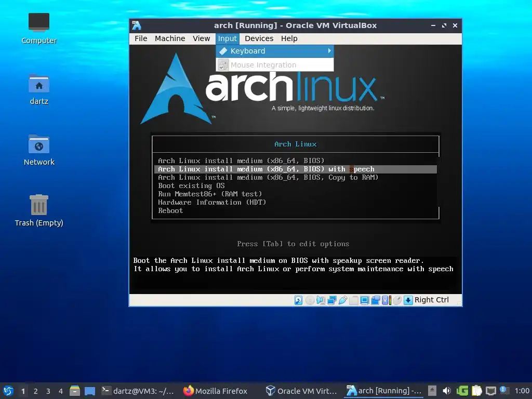This screenshot has height=399, width=532.
Task: Click the shared folders indicator icon
Action: point(353,300)
